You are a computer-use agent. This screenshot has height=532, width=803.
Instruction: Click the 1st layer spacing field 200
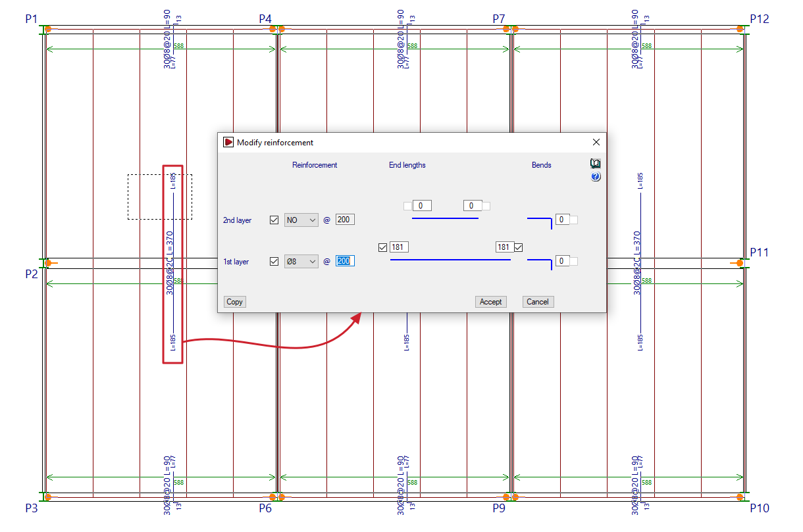pos(345,261)
